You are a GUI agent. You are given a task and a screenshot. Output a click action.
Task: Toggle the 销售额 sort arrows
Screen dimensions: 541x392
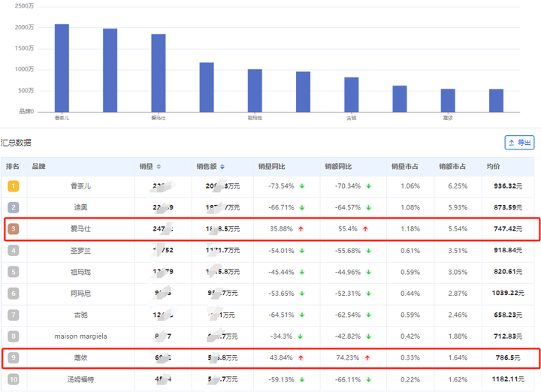pos(222,167)
